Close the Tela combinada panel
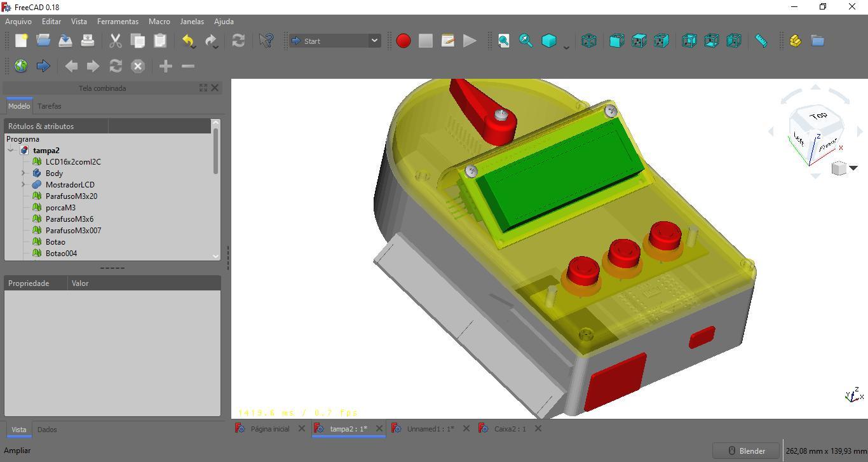This screenshot has height=462, width=868. pos(215,88)
